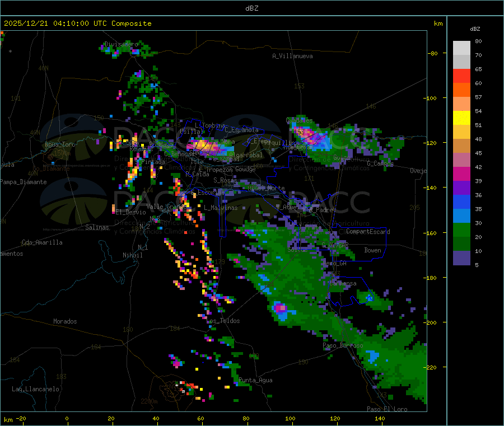Select the gray 70 dBZ legend swatch
The width and height of the screenshot is (504, 426).
(461, 62)
